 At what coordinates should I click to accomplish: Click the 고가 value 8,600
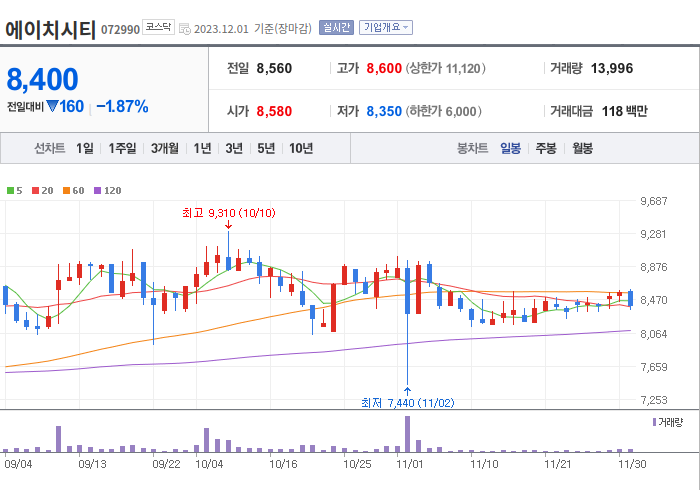(384, 68)
